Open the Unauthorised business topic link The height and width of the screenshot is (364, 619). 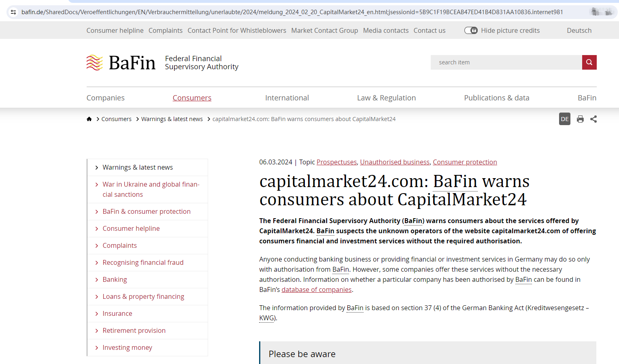point(395,162)
